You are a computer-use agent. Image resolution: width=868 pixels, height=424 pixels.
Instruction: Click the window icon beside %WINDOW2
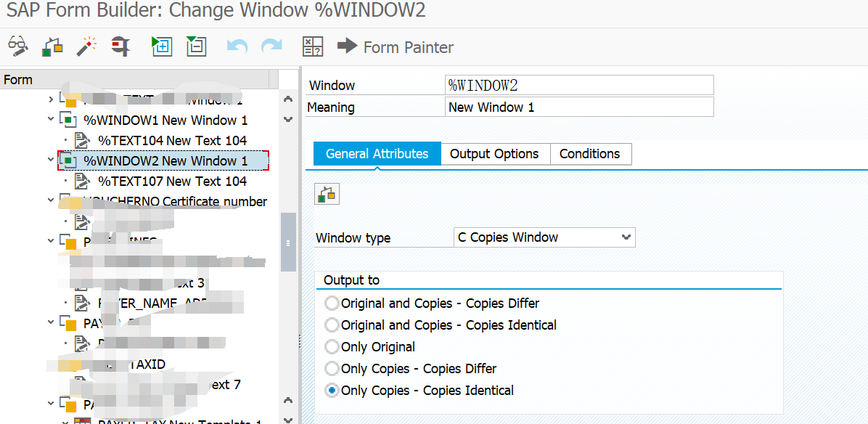click(67, 160)
